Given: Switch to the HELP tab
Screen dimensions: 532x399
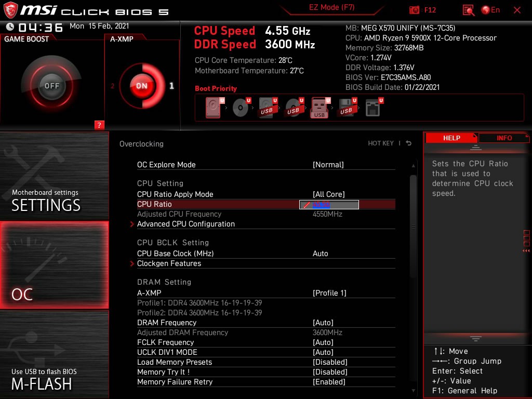Looking at the screenshot, I should [451, 138].
